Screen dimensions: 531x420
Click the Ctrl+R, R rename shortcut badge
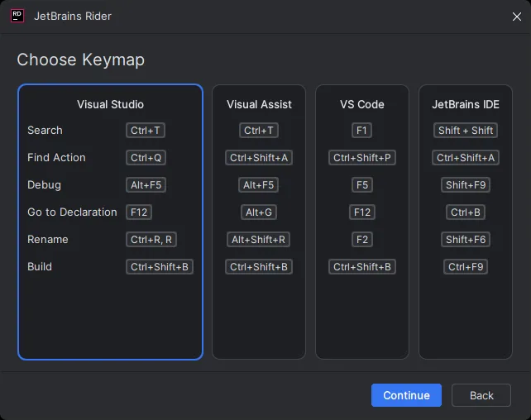151,240
